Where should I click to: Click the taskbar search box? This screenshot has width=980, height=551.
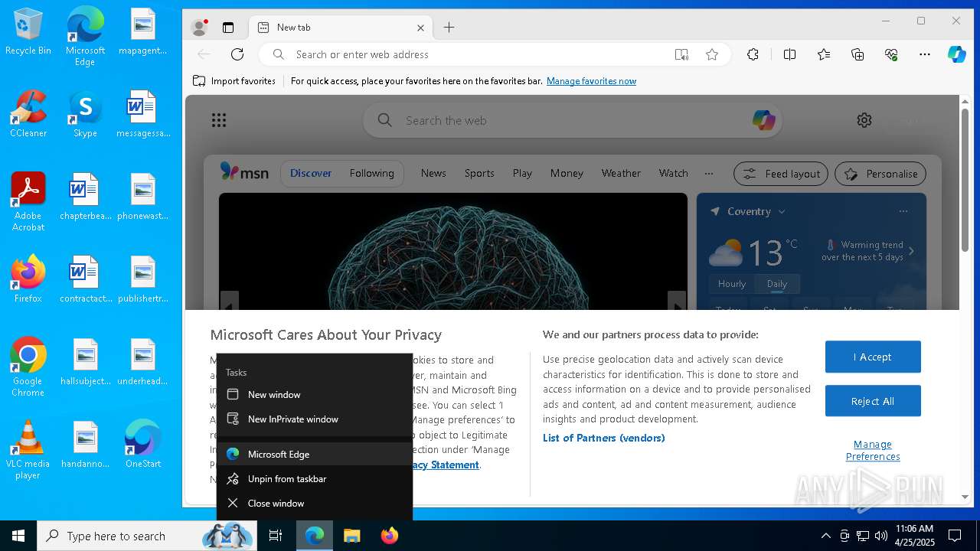point(147,536)
